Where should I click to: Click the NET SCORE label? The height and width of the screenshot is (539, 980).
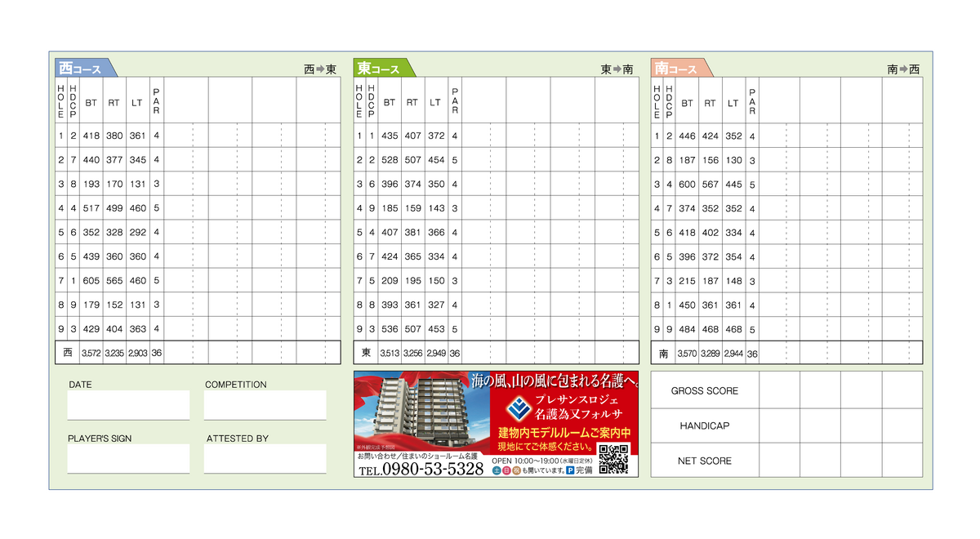tap(705, 461)
